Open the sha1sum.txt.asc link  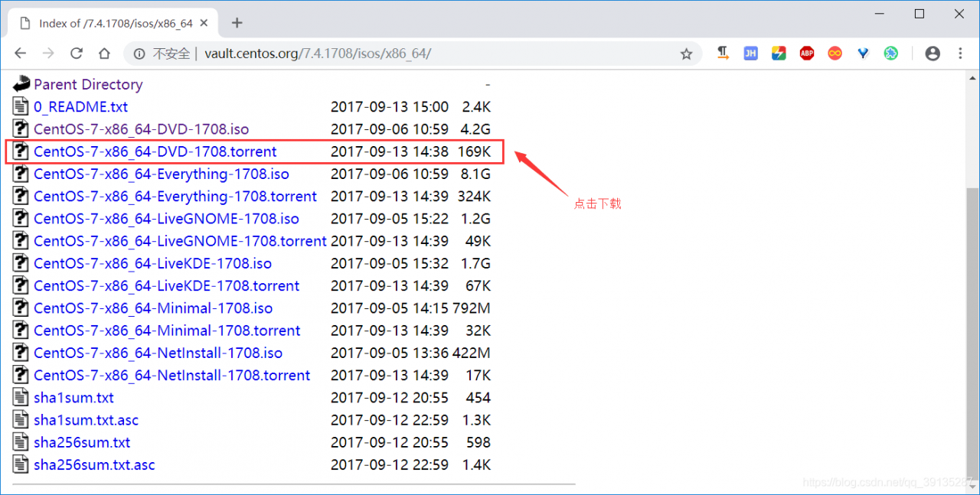[x=86, y=420]
